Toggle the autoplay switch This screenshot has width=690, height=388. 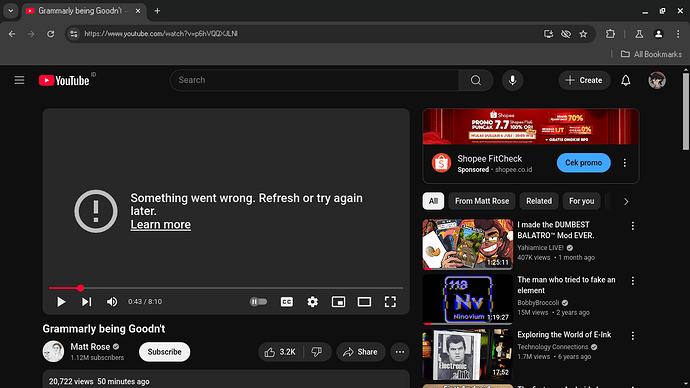point(258,302)
